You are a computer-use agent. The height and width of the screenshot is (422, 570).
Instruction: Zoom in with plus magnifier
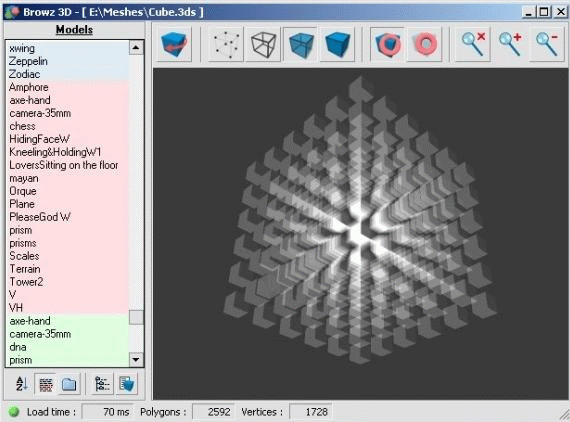510,44
